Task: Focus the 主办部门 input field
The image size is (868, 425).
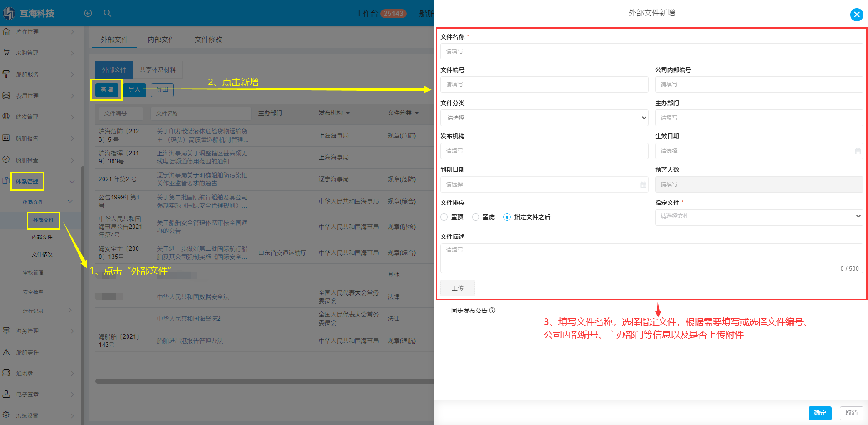Action: point(759,118)
